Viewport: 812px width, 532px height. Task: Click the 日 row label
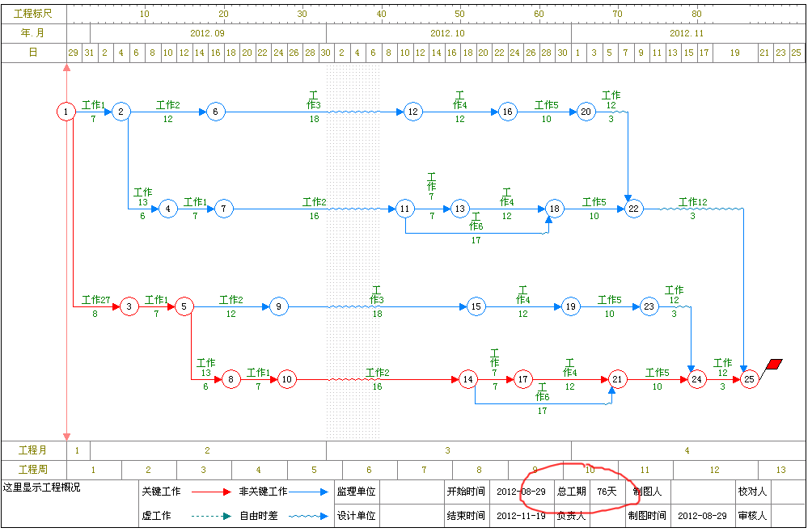[x=32, y=53]
